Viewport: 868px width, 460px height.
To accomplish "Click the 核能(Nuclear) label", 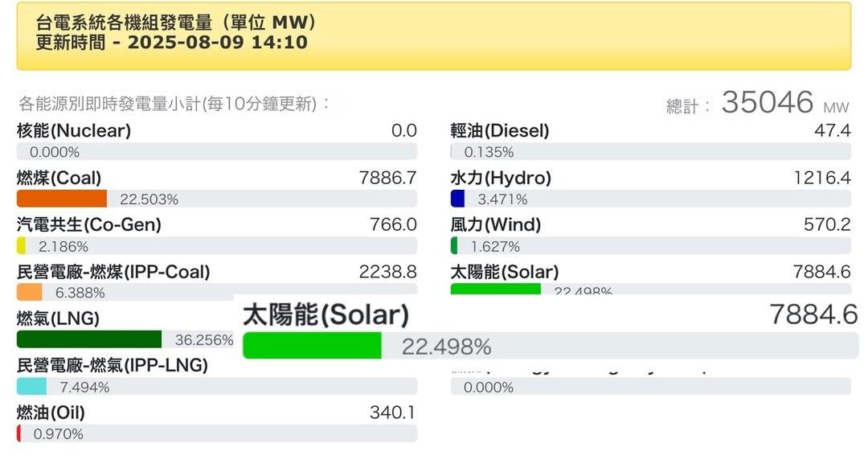I will point(74,131).
